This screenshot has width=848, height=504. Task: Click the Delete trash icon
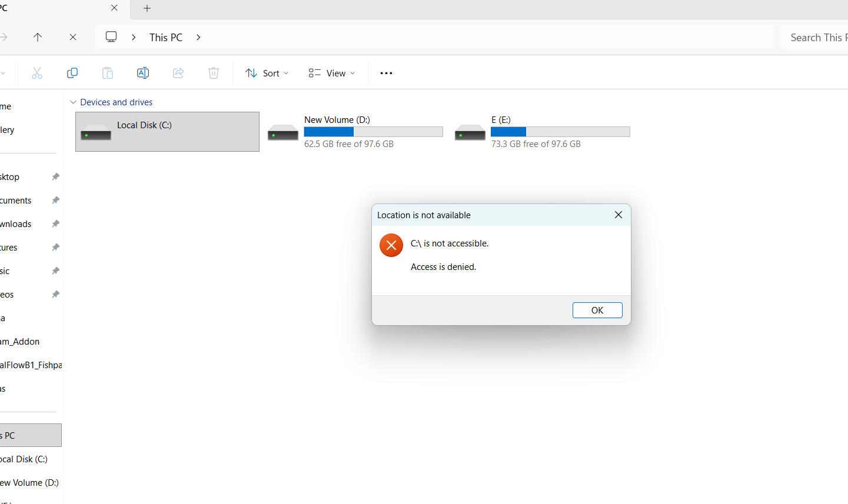coord(214,73)
